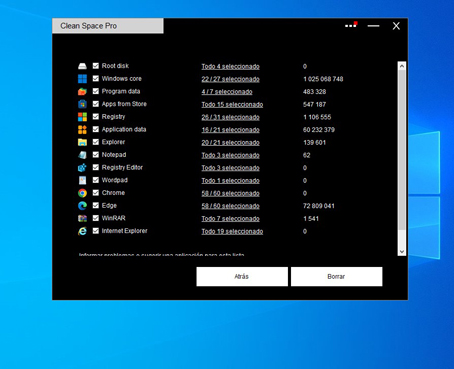Open Internet Explorer 'Todo 19 seleccionado' link
This screenshot has width=454, height=369.
click(232, 231)
